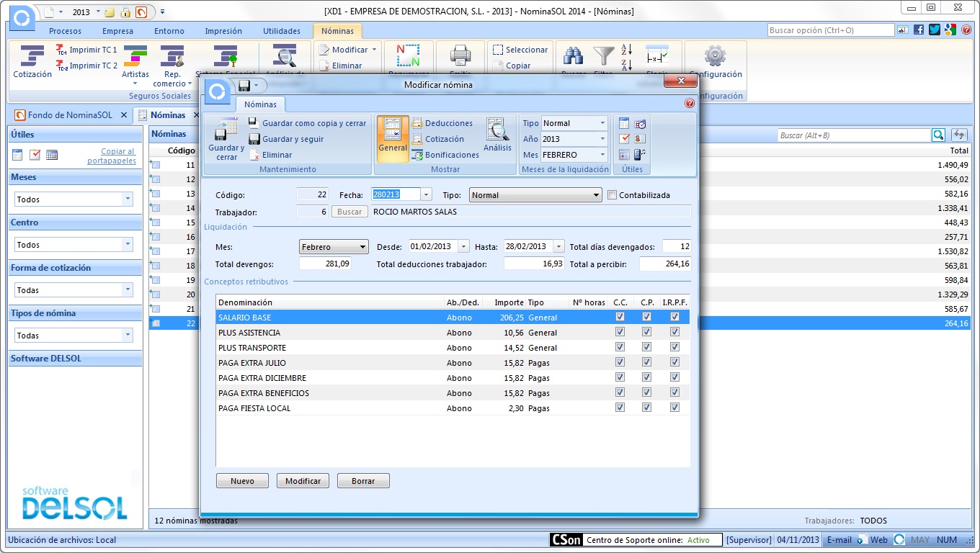
Task: Click the binoculars Buscar icon
Action: pyautogui.click(x=574, y=56)
